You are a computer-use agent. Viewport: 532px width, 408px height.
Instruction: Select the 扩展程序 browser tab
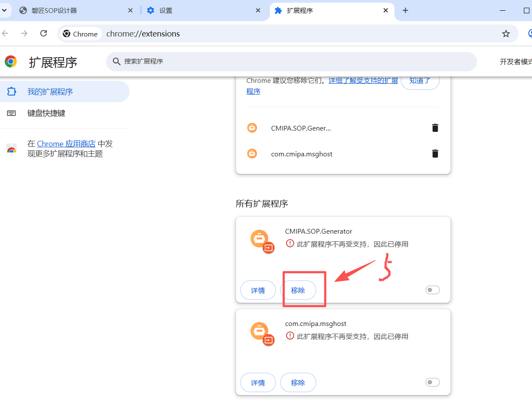click(332, 10)
